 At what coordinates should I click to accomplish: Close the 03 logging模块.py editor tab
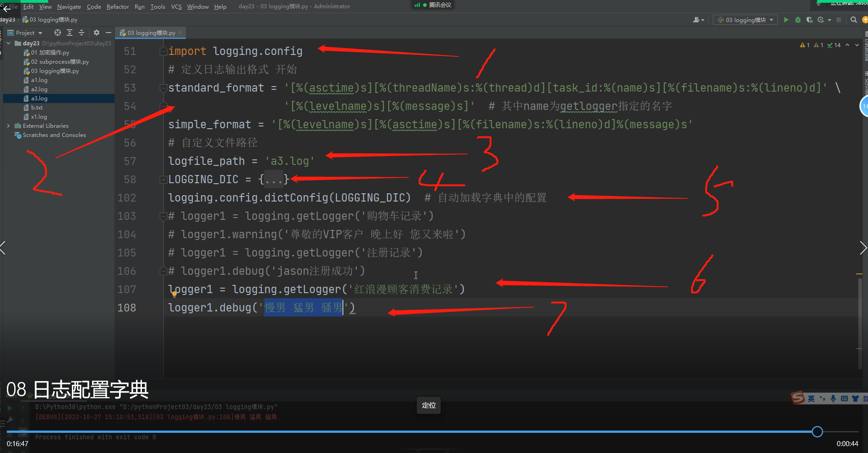point(181,33)
